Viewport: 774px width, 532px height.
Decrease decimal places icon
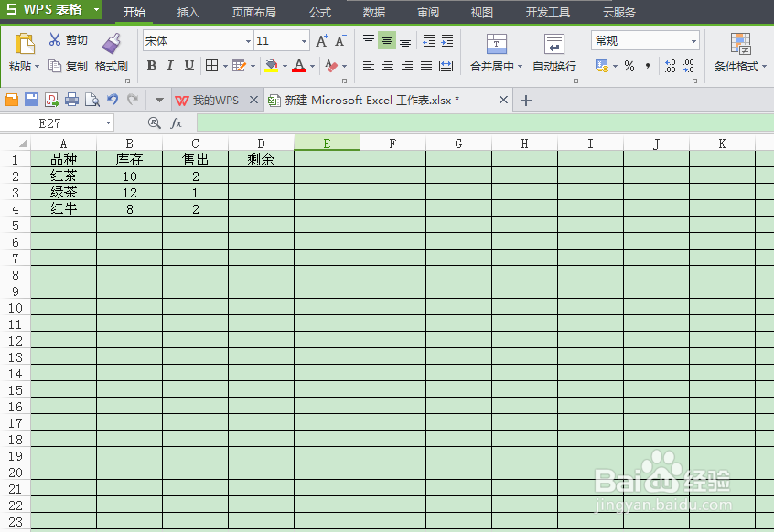coord(689,66)
